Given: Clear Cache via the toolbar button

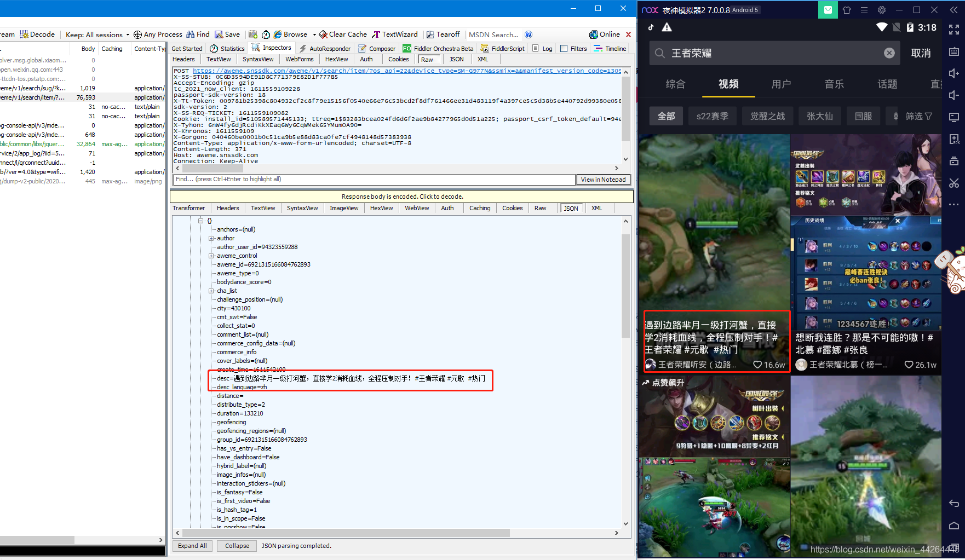Looking at the screenshot, I should [x=343, y=34].
